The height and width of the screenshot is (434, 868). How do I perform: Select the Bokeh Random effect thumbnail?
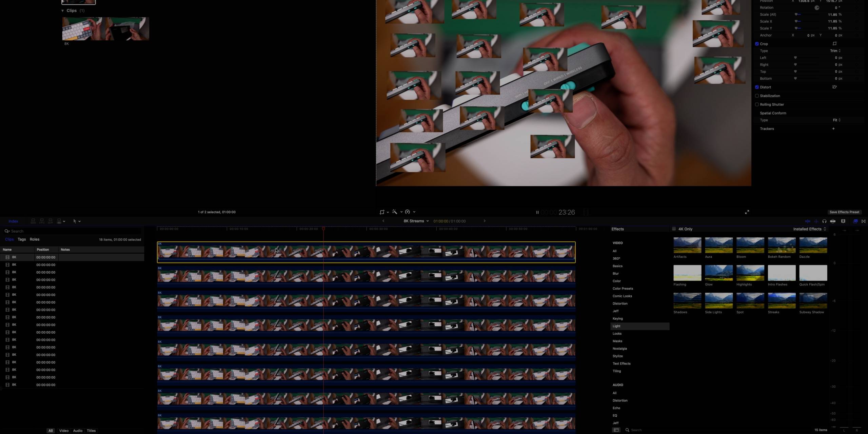[782, 245]
